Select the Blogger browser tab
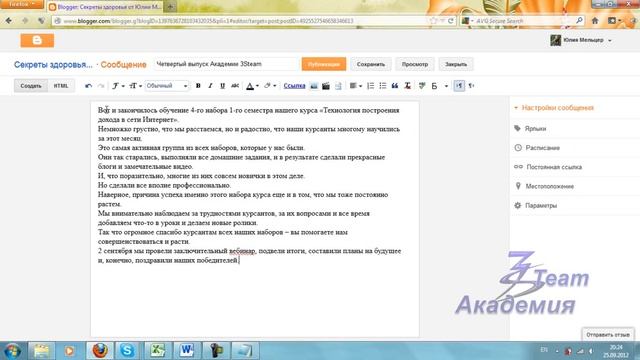This screenshot has width=640, height=360. pos(105,7)
